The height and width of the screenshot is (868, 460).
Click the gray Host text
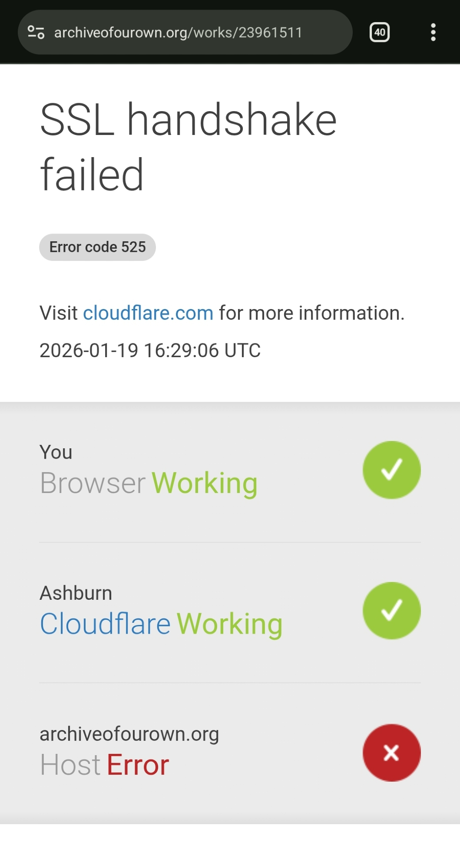(70, 765)
